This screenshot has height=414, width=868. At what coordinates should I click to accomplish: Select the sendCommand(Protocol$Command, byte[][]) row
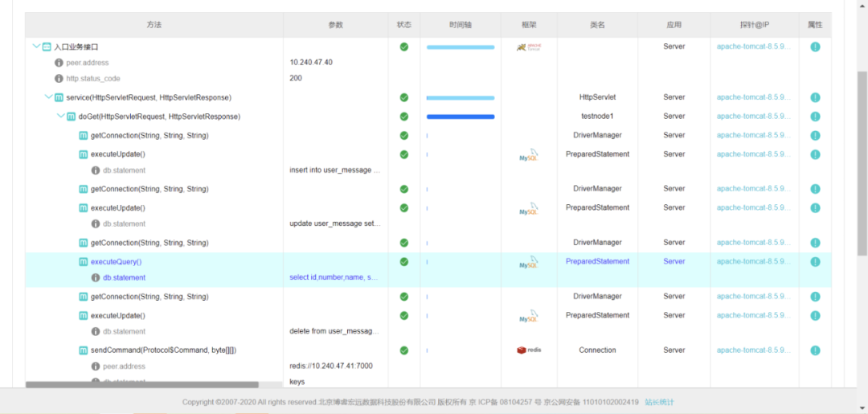pyautogui.click(x=428, y=350)
